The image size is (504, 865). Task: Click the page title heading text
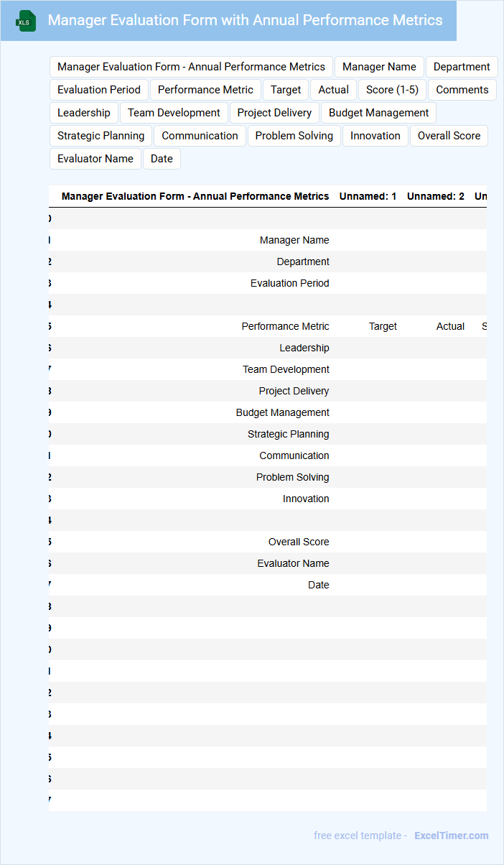click(x=245, y=20)
